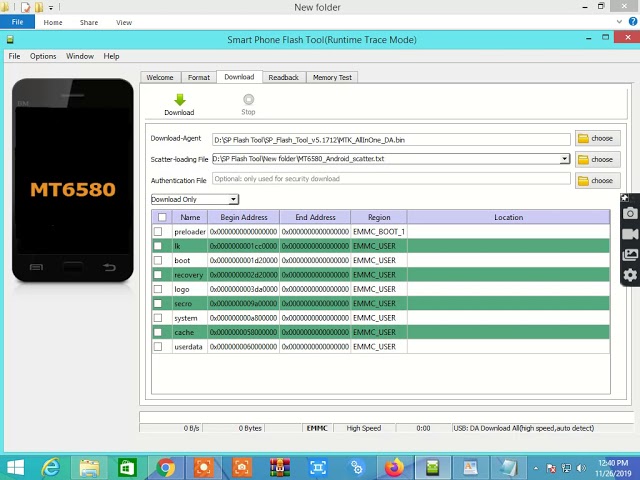The height and width of the screenshot is (480, 640).
Task: Click the screenshot camera icon in recorder sidebar
Action: (630, 213)
